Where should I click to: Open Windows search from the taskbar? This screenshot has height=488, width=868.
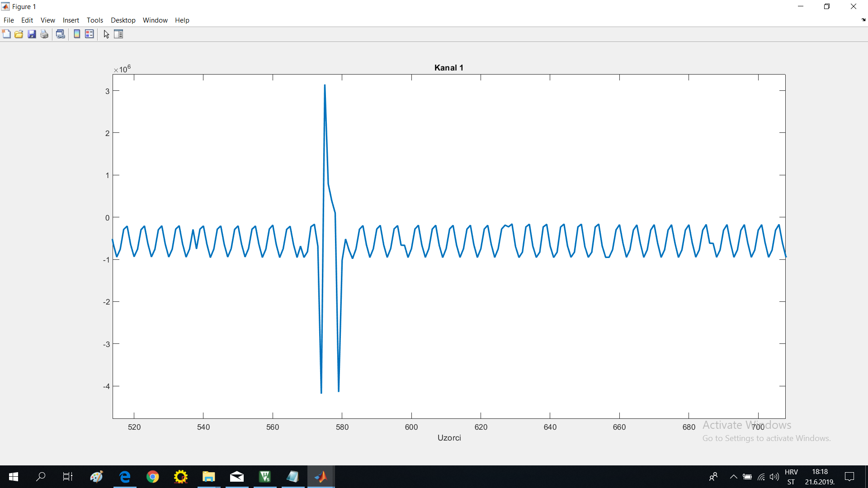pos(41,477)
